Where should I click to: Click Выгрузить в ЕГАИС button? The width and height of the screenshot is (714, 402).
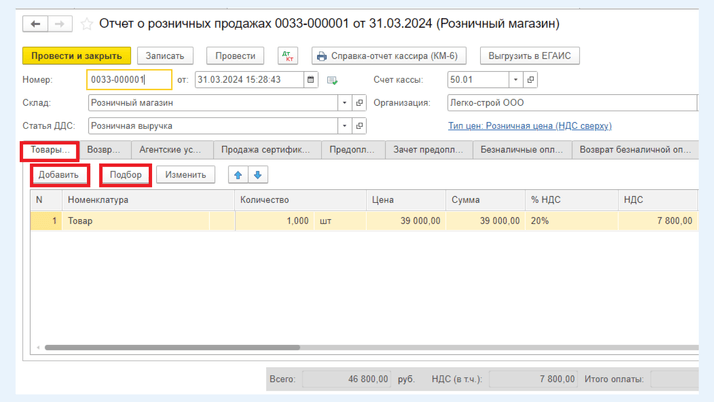tap(530, 56)
